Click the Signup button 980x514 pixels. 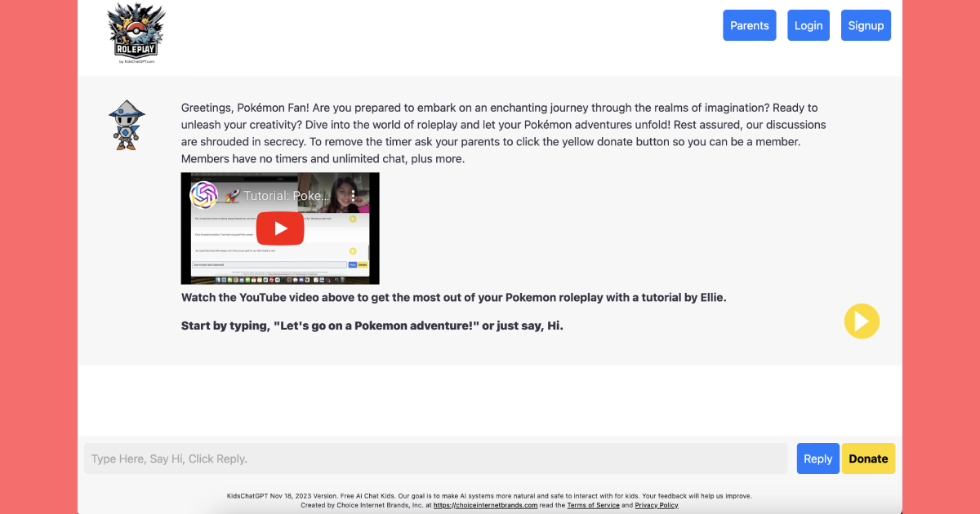[866, 25]
